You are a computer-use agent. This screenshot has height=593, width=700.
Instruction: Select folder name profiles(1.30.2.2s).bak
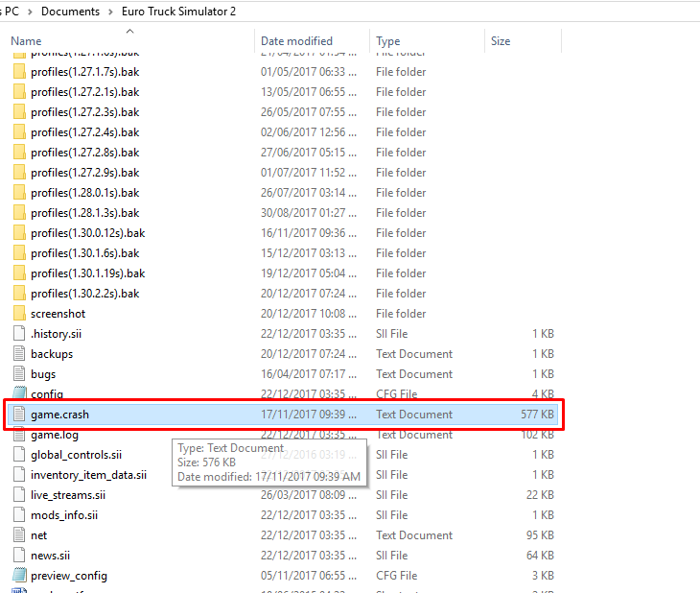(x=84, y=294)
